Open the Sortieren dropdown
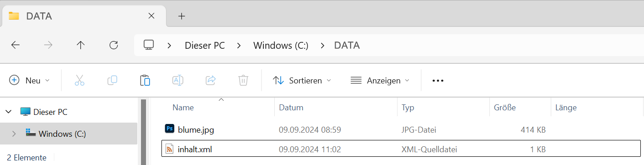The width and height of the screenshot is (644, 165). (302, 81)
